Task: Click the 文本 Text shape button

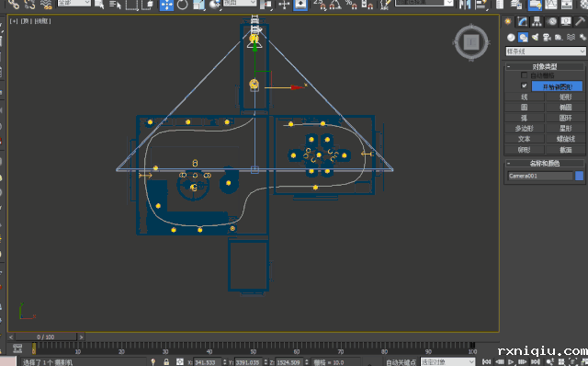Action: click(x=525, y=139)
